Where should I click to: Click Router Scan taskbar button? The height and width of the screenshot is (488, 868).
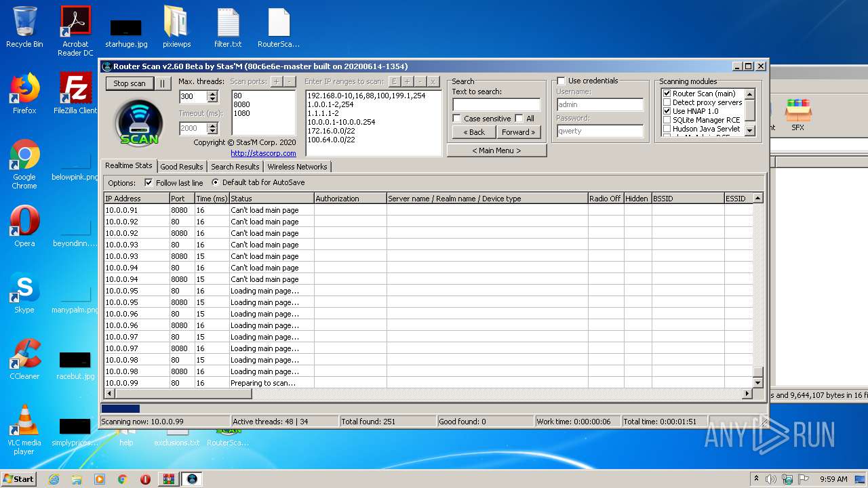point(192,479)
